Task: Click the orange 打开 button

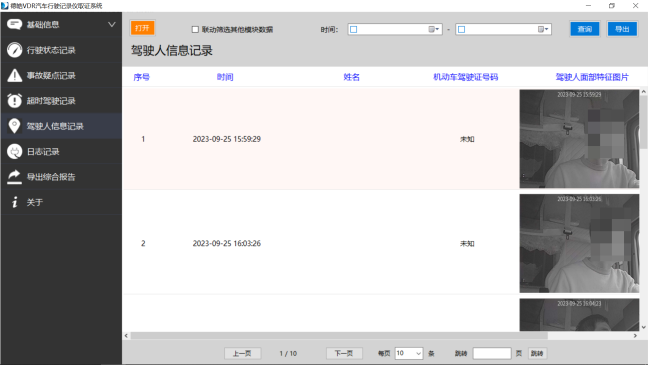Action: (x=142, y=28)
